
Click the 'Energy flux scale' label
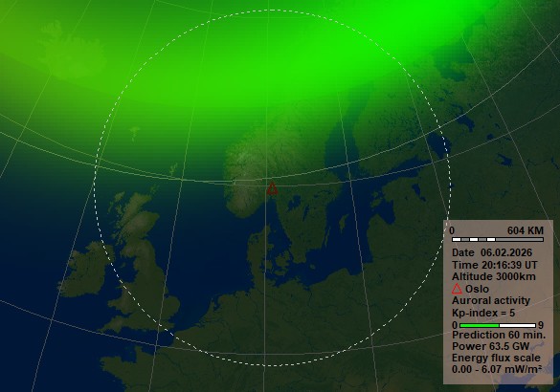(x=496, y=358)
